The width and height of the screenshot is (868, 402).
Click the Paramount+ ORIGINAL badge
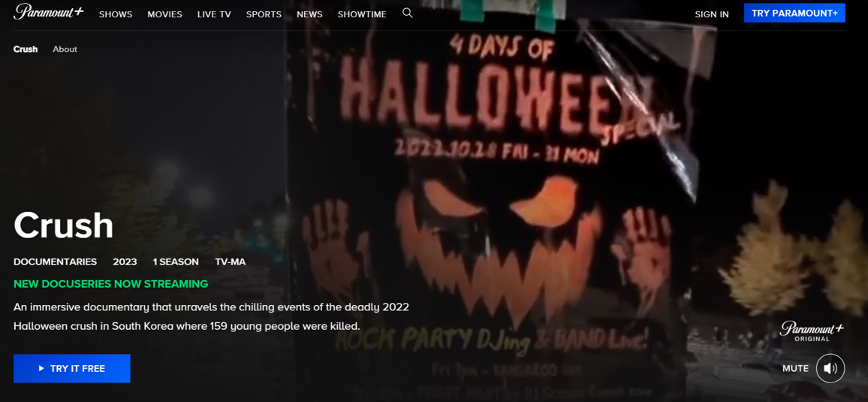pyautogui.click(x=812, y=331)
